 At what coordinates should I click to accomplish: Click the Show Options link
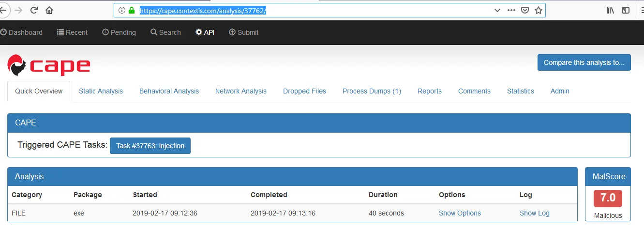pos(460,213)
